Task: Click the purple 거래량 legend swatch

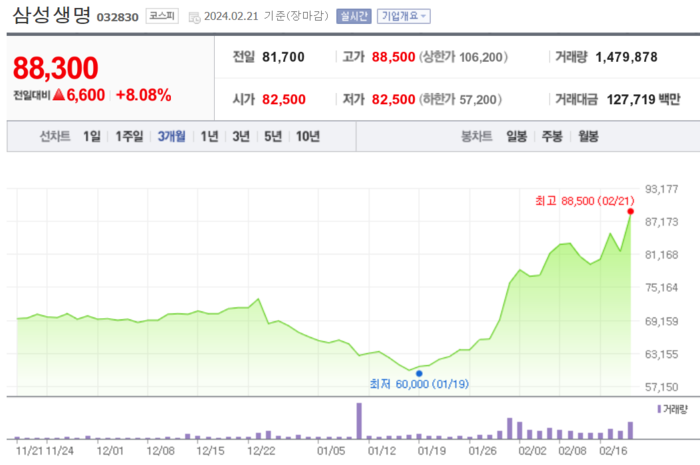Action: click(659, 409)
